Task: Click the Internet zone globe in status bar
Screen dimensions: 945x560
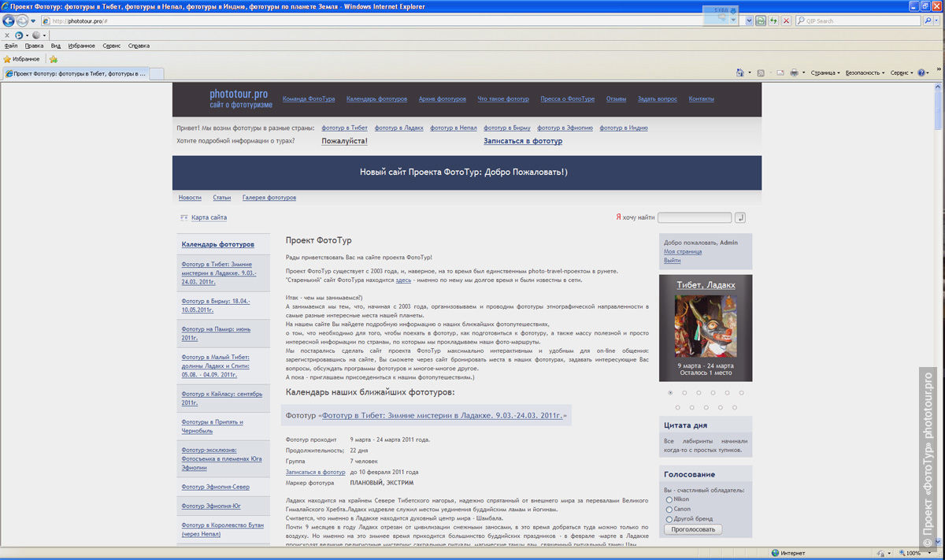Action: pyautogui.click(x=775, y=553)
